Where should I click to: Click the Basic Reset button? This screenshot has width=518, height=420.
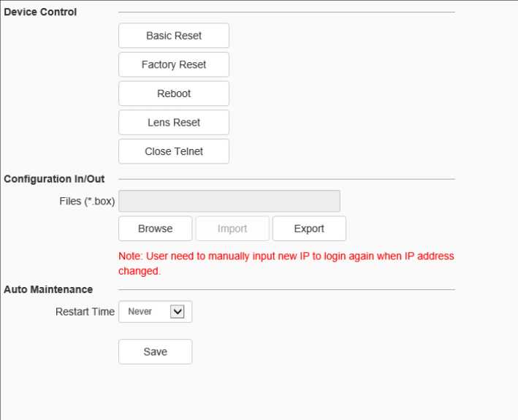[174, 35]
